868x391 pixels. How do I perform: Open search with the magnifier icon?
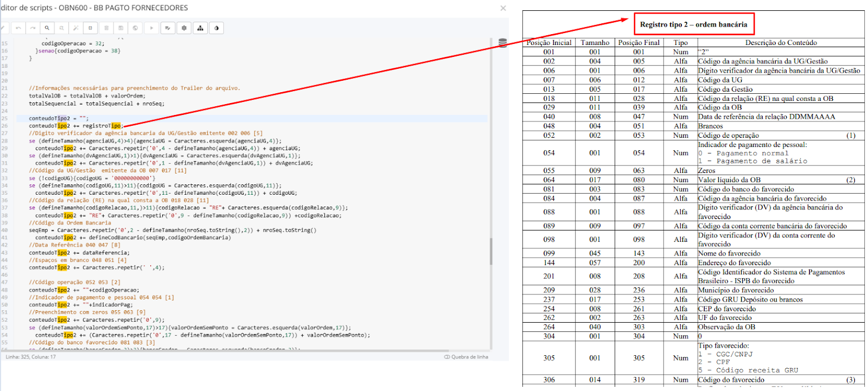[47, 28]
